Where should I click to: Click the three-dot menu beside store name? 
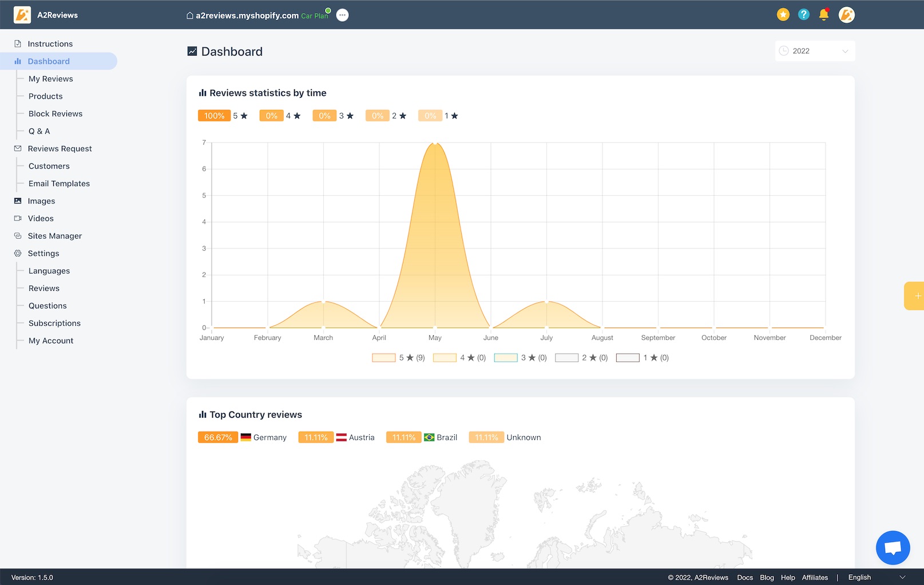(342, 15)
